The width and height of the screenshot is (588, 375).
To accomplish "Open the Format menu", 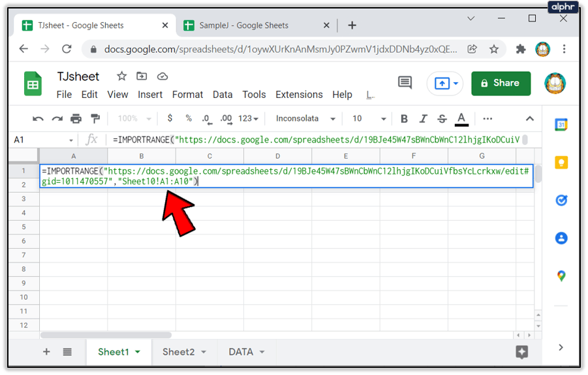I will pos(187,95).
